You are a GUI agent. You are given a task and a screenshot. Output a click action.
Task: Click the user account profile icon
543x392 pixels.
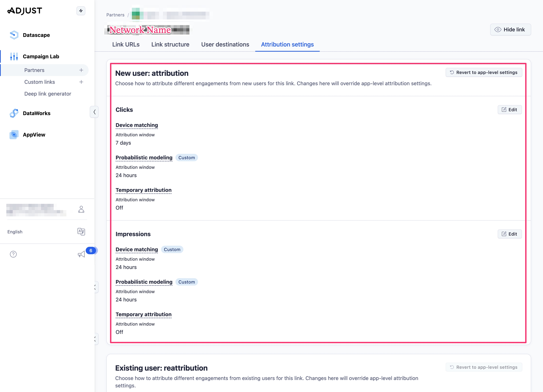[x=81, y=210]
